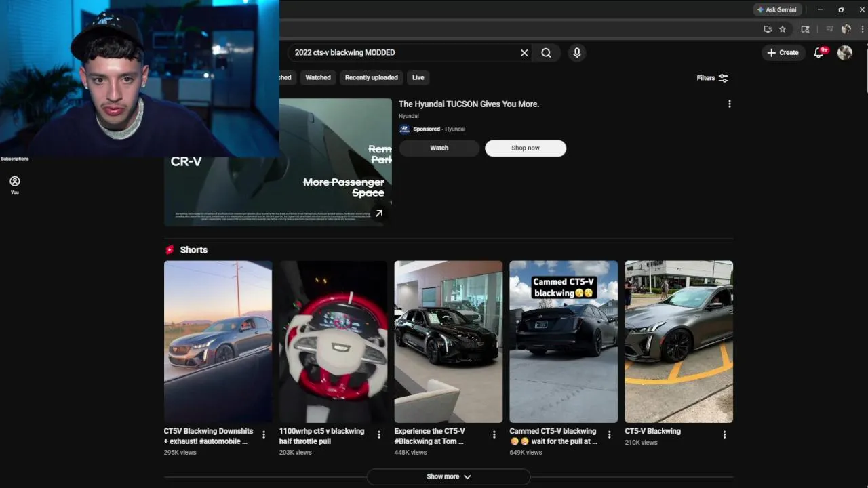
Task: Click the Hyundai sponsor logo icon
Action: [405, 129]
